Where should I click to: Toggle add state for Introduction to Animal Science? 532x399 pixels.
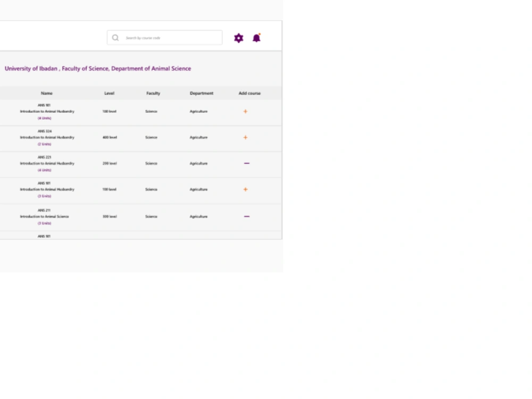(246, 217)
